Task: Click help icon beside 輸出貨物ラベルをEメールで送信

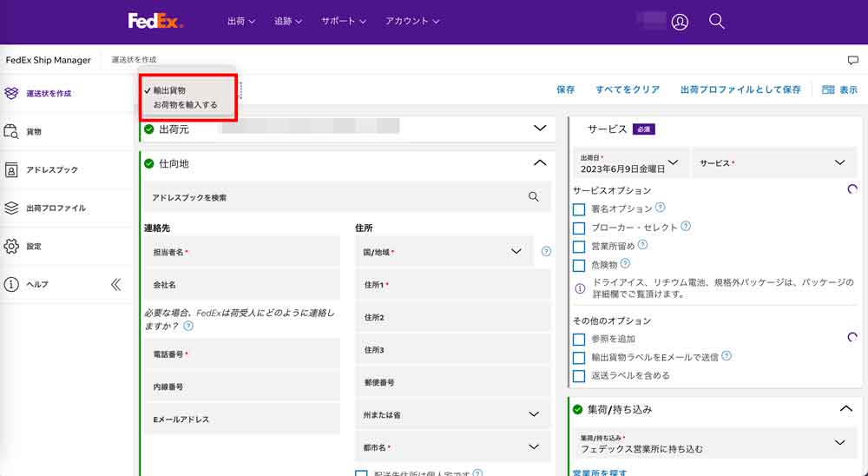Action: [727, 356]
